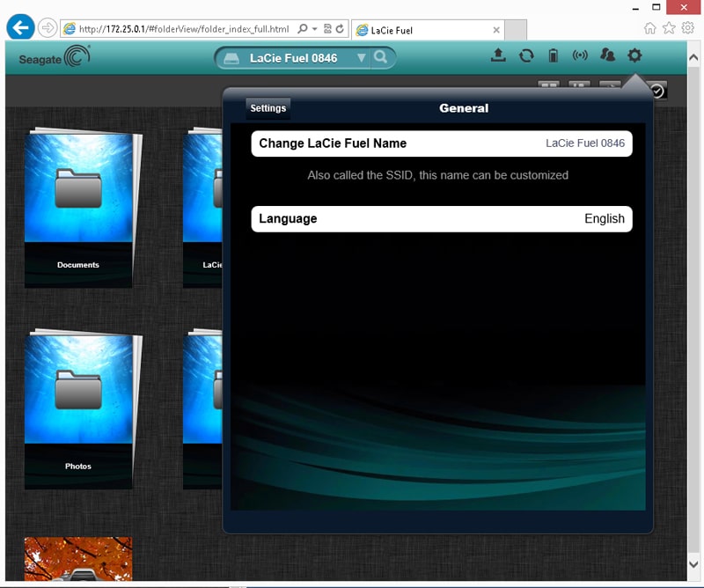Open Change LaCie Fuel Name setting
Viewport: 704px width, 588px height.
442,143
